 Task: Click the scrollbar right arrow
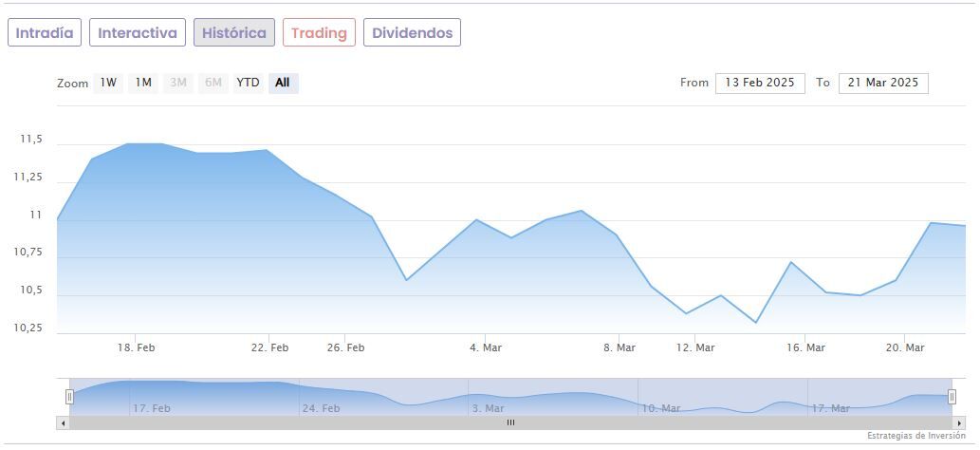pyautogui.click(x=958, y=422)
